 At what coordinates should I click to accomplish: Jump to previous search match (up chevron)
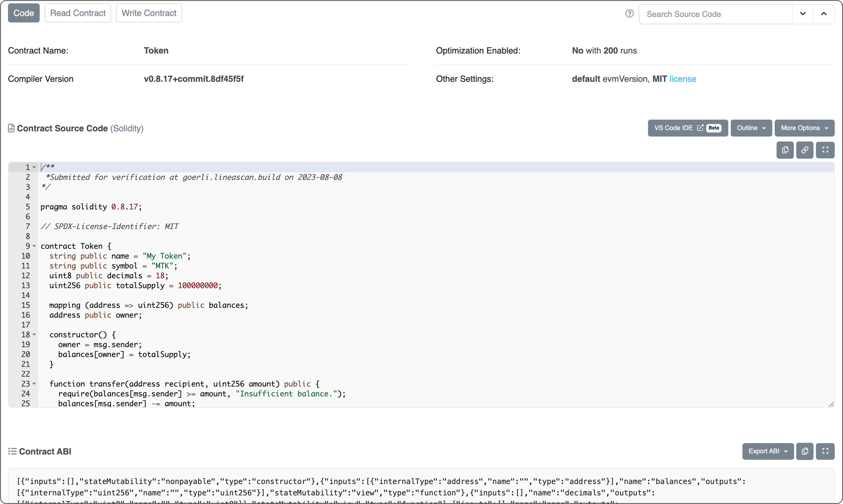[824, 14]
